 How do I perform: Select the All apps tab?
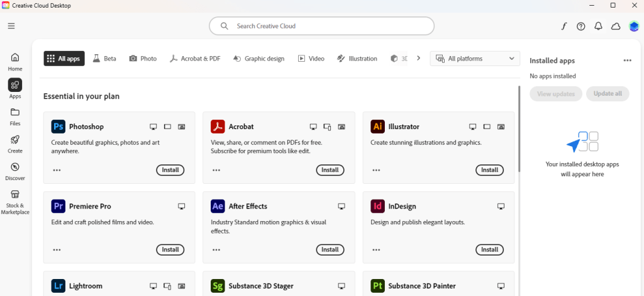click(64, 59)
